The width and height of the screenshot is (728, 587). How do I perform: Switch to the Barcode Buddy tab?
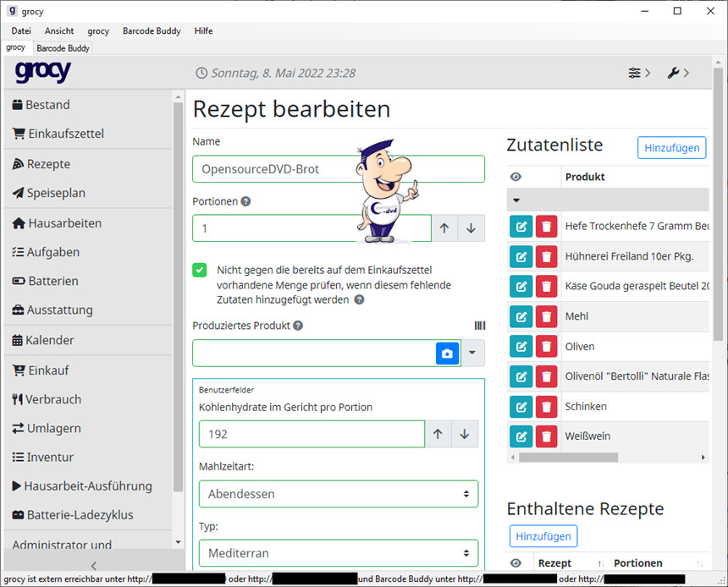[63, 48]
